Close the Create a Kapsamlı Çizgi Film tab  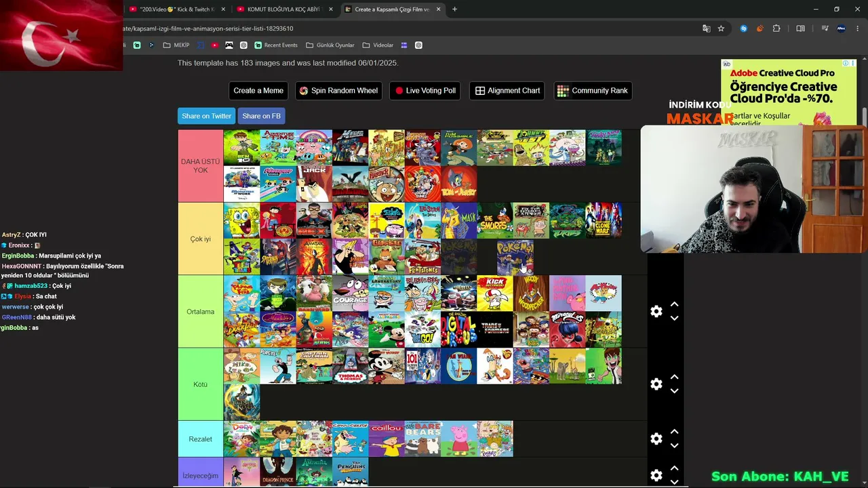tap(439, 9)
